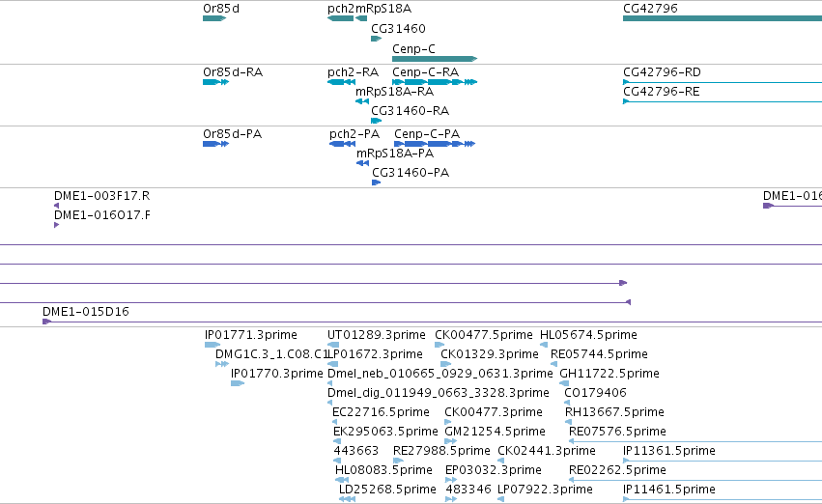This screenshot has height=504, width=822.
Task: Select the Cenp-C-RA label
Action: (x=426, y=71)
